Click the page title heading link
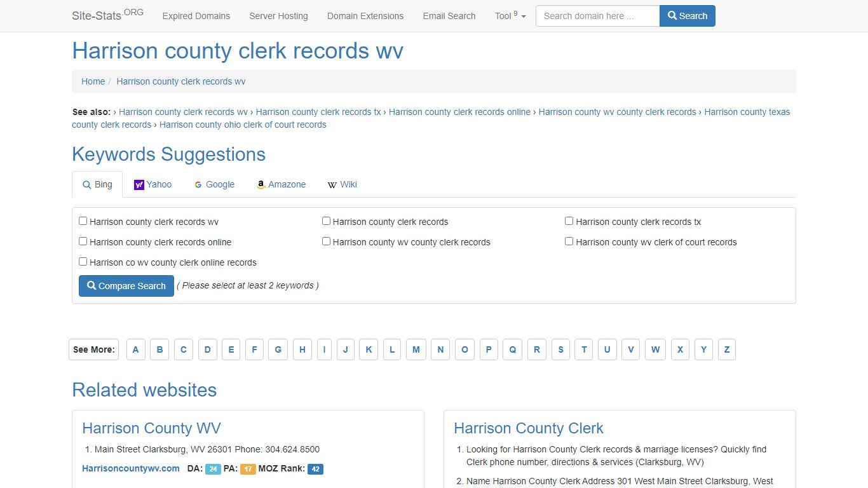 [x=238, y=51]
